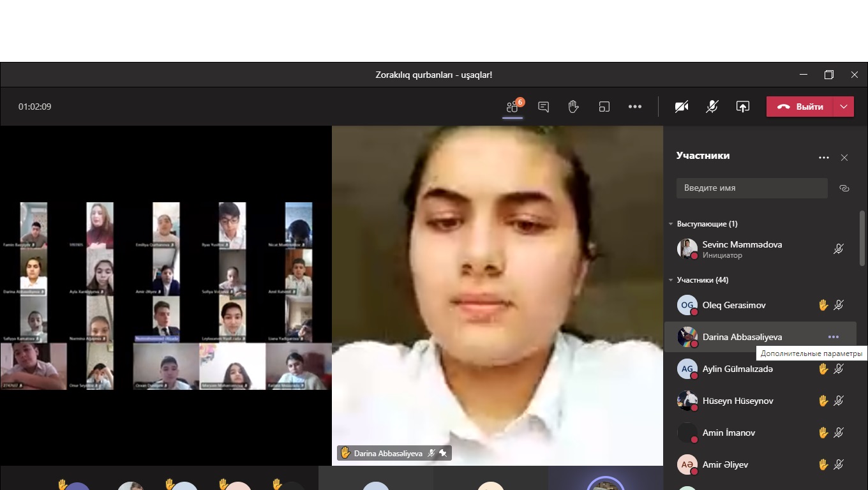Open the participants panel icon in toolbar
Image resolution: width=868 pixels, height=490 pixels.
pos(513,107)
